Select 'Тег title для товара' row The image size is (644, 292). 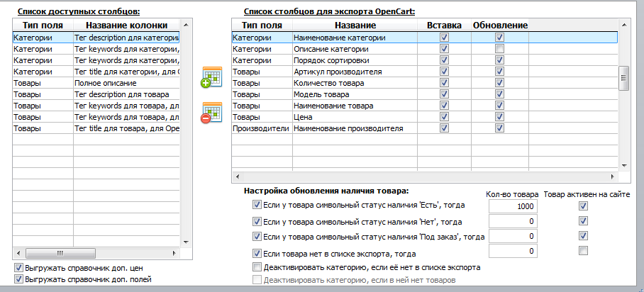click(x=96, y=128)
